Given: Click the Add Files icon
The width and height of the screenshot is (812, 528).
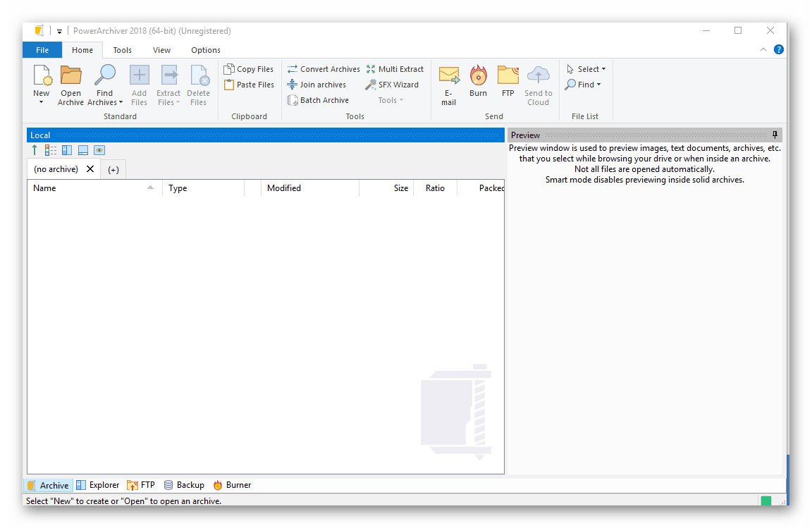Looking at the screenshot, I should click(x=140, y=75).
